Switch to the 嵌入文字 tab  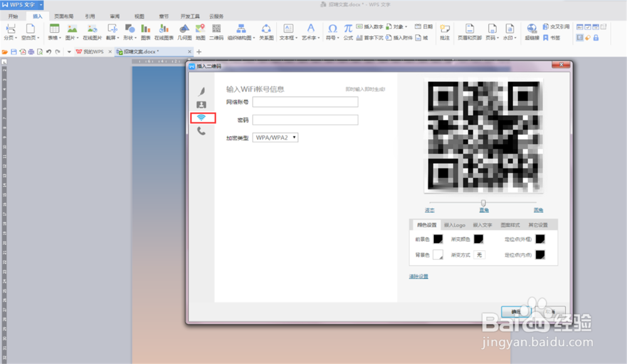[x=483, y=225]
